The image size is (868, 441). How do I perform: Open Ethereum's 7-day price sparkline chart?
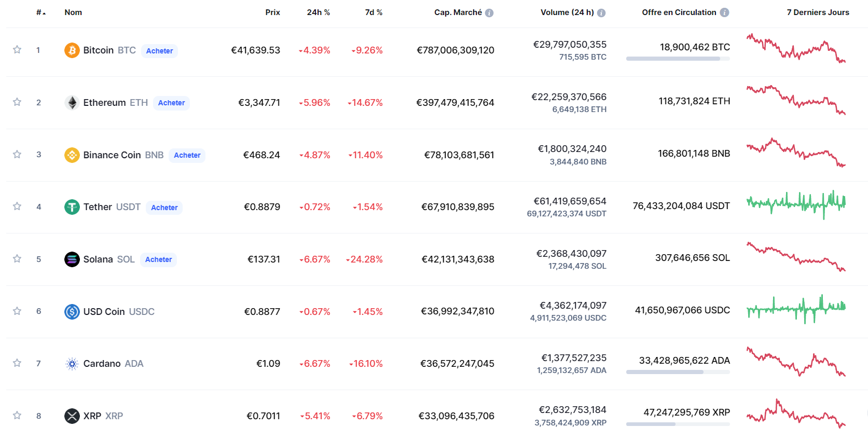796,100
